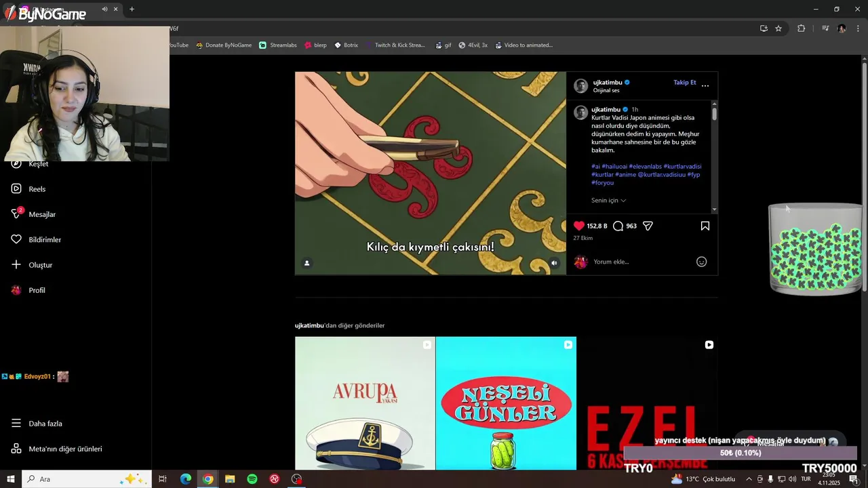Like the post with the red heart
The image size is (868, 488).
pos(578,226)
